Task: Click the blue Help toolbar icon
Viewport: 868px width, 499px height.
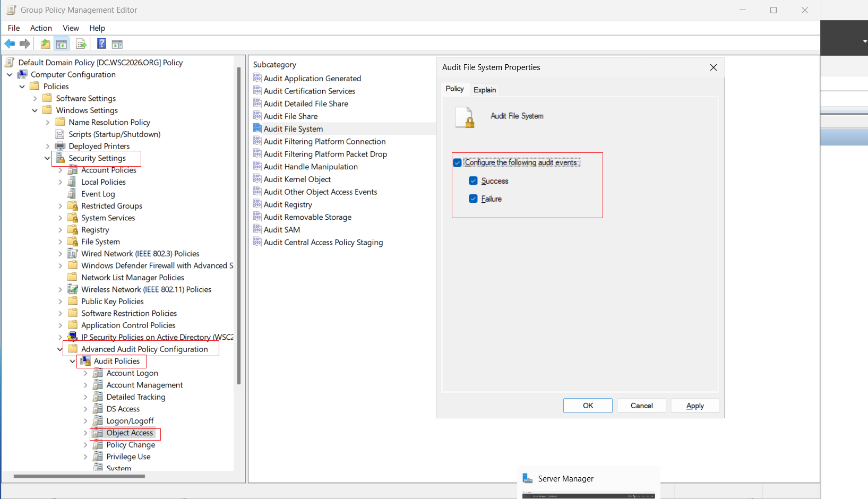Action: coord(101,44)
